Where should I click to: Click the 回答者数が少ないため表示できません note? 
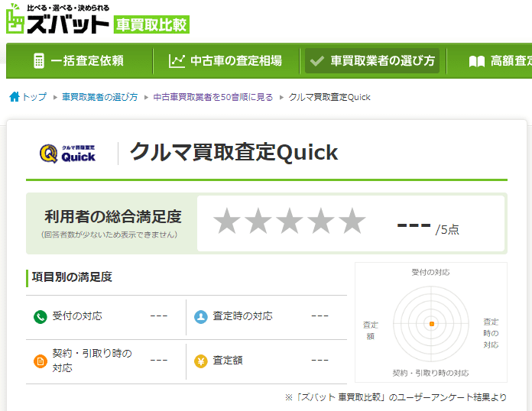[109, 235]
